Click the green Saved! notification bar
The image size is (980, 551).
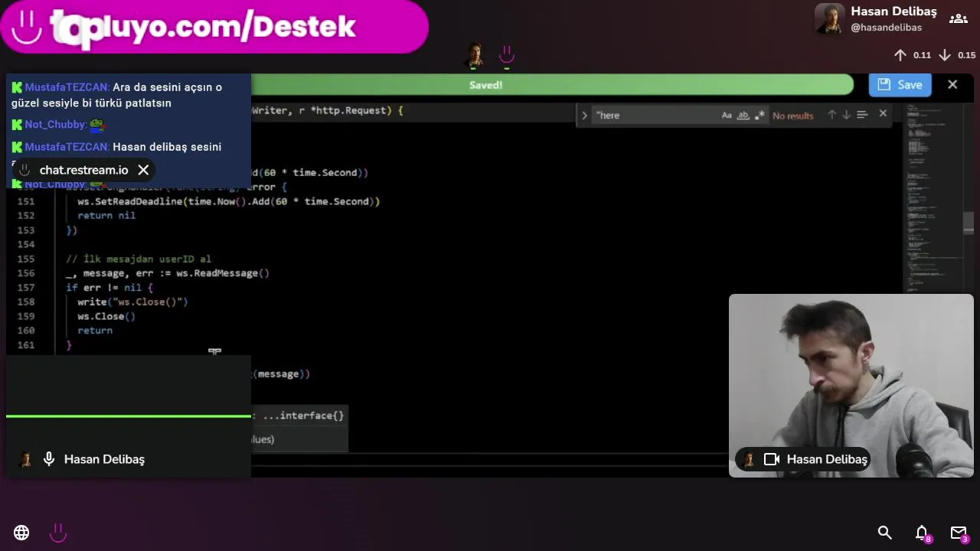[x=485, y=85]
